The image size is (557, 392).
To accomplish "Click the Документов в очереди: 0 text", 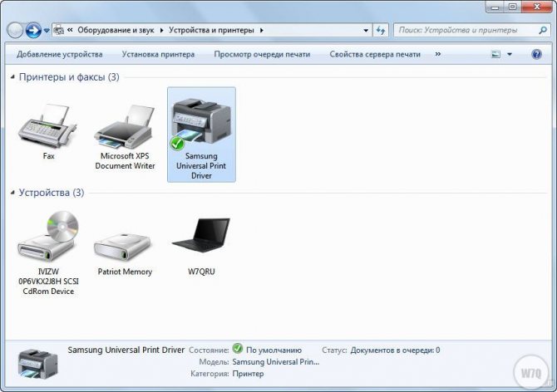I will pos(395,350).
